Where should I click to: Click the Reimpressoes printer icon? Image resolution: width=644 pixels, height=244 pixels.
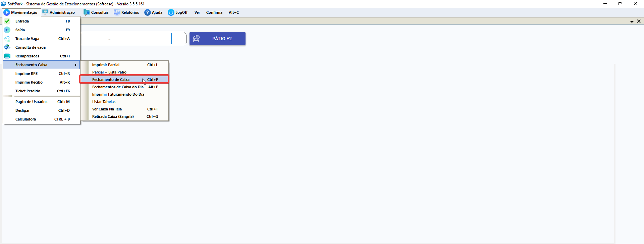[7, 56]
